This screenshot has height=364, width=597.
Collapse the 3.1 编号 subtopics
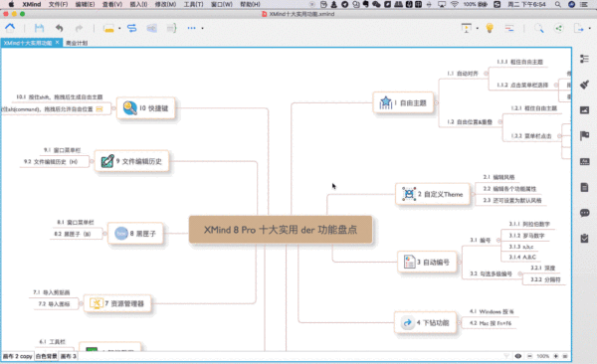(x=498, y=241)
